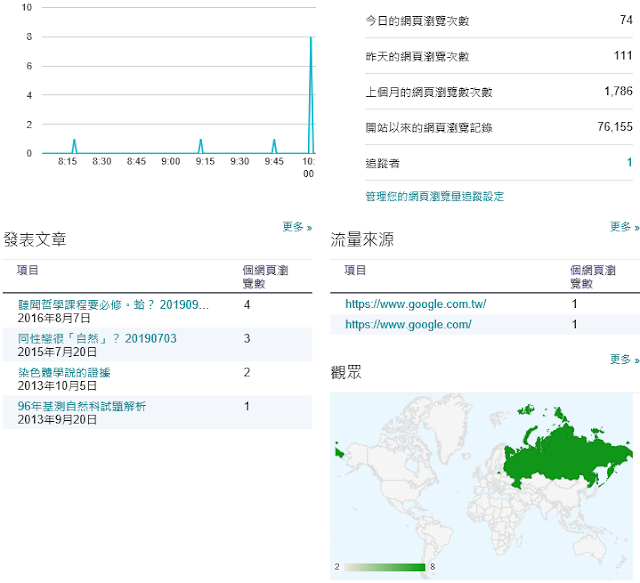Image resolution: width=640 pixels, height=583 pixels.
Task: Select the 上個月的網頁瀏覽數次數 value 1,786
Action: coord(618,91)
